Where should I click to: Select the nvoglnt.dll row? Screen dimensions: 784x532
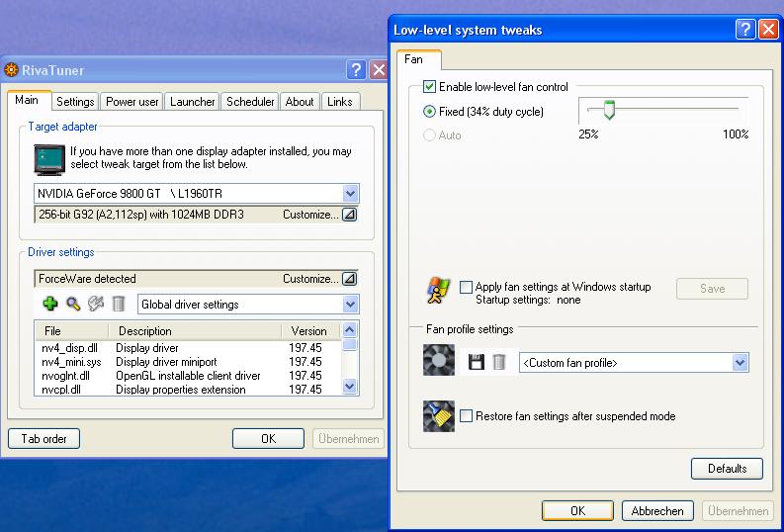[188, 376]
